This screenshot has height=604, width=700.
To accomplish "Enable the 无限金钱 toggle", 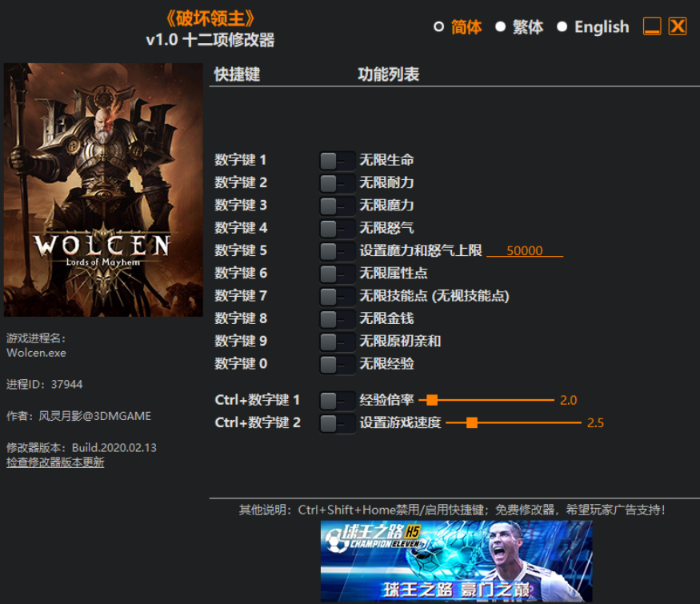I will click(337, 318).
